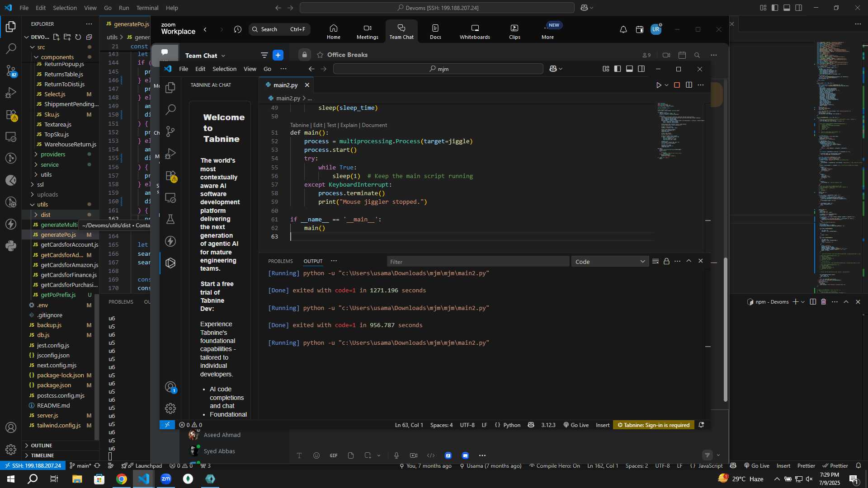
Task: Open Testing flask icon in inner VS Code
Action: [x=170, y=219]
